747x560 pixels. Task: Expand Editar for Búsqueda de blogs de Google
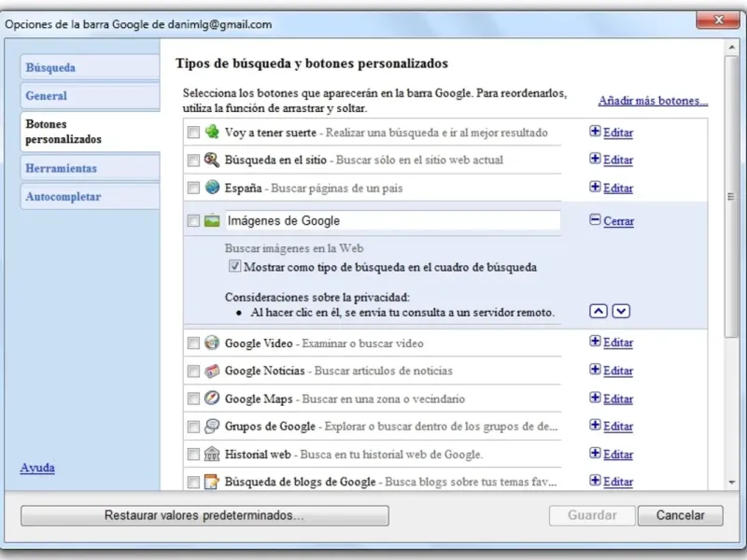[612, 482]
